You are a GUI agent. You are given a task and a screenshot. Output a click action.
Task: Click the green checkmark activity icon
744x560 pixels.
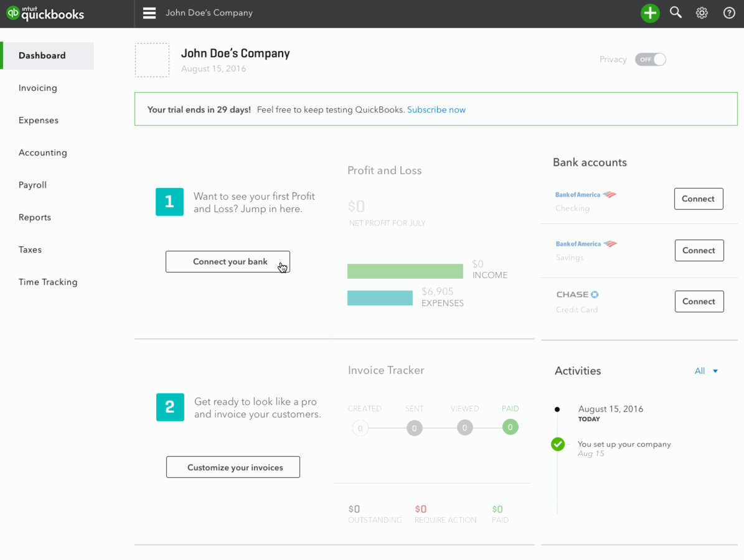coord(558,444)
